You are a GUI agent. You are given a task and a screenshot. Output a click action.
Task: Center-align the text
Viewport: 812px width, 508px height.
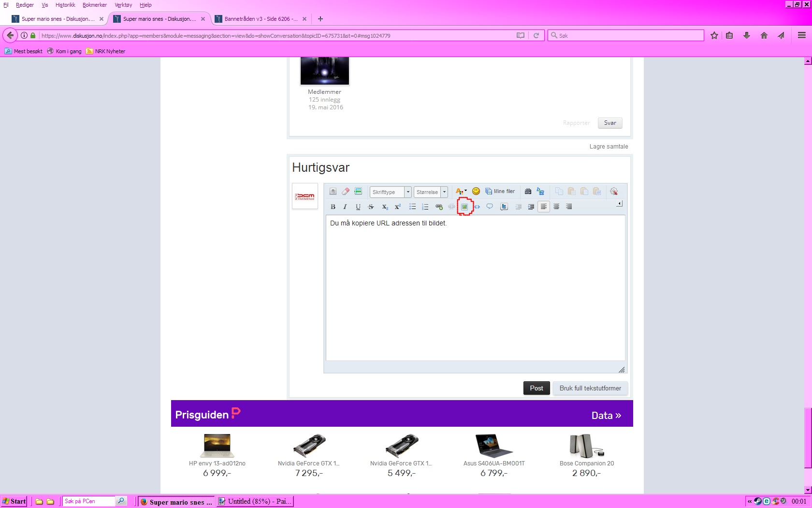click(x=556, y=207)
